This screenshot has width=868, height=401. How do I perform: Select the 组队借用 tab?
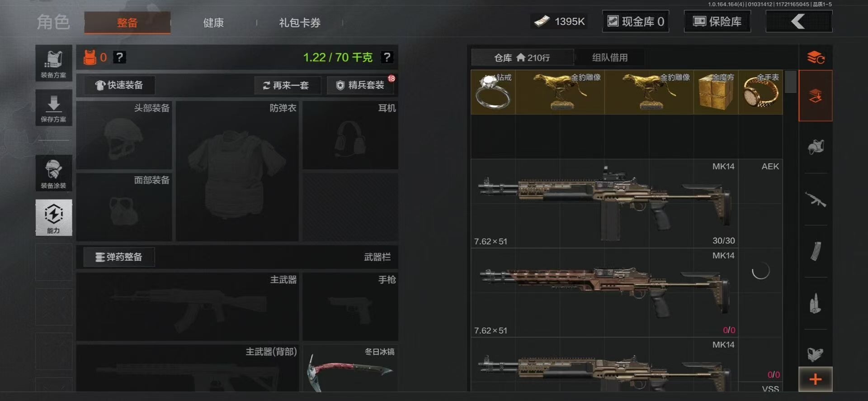coord(610,57)
